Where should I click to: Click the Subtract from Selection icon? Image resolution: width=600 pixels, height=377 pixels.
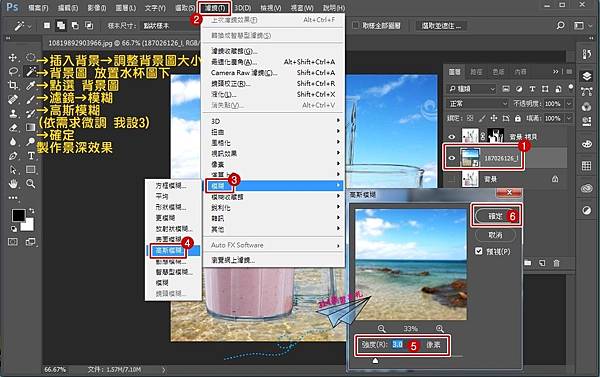(75, 26)
